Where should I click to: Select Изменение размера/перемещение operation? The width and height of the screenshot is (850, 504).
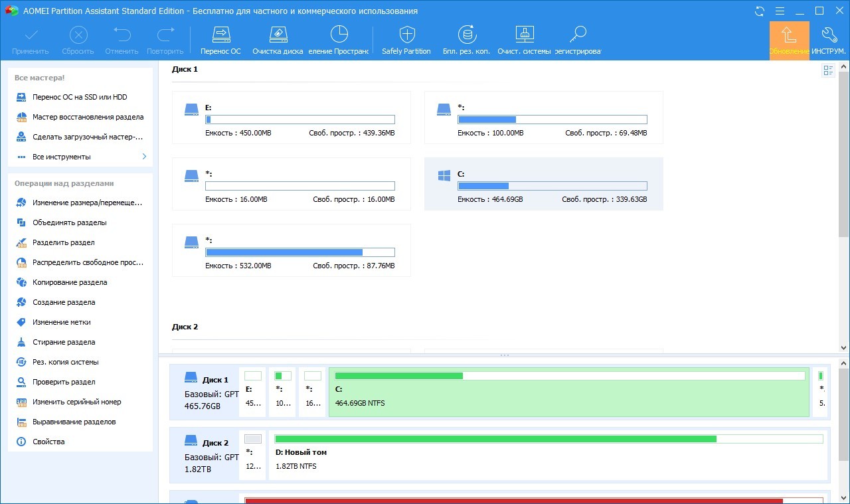click(x=80, y=203)
